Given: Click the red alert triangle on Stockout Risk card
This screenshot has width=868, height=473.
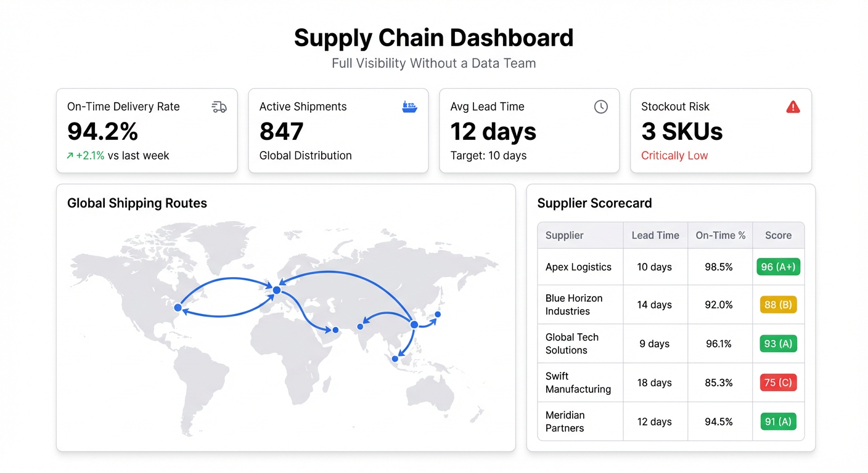Looking at the screenshot, I should 793,107.
